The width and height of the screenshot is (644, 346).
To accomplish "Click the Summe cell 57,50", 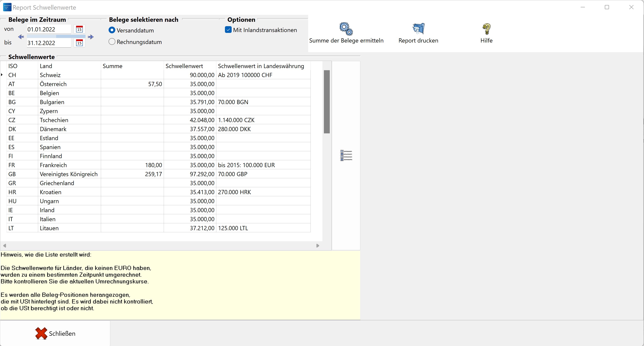I will click(x=132, y=84).
